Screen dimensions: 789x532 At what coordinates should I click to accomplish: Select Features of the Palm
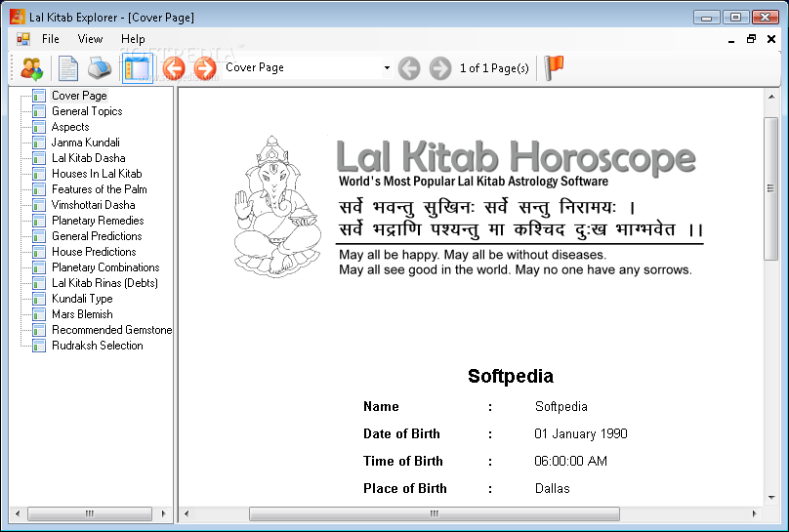pyautogui.click(x=100, y=189)
